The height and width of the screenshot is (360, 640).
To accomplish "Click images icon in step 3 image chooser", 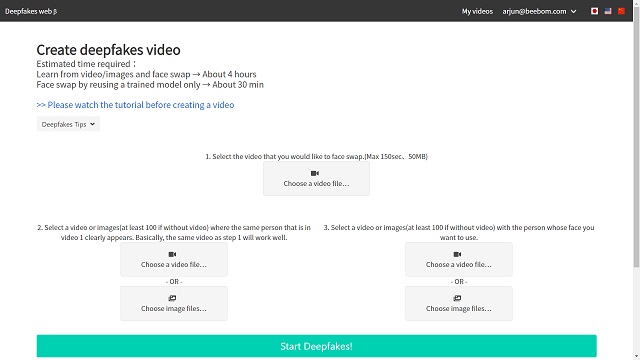I will (457, 298).
